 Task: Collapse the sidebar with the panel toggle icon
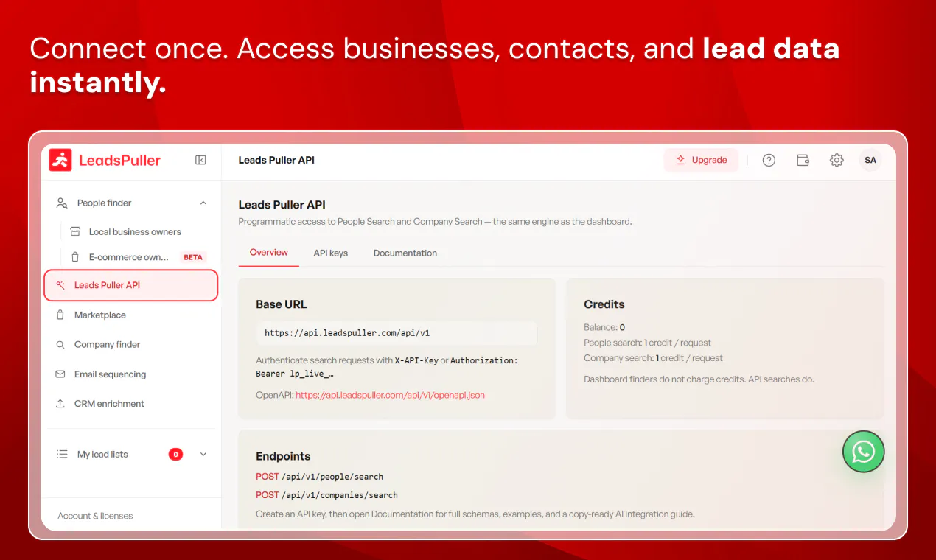click(x=200, y=160)
